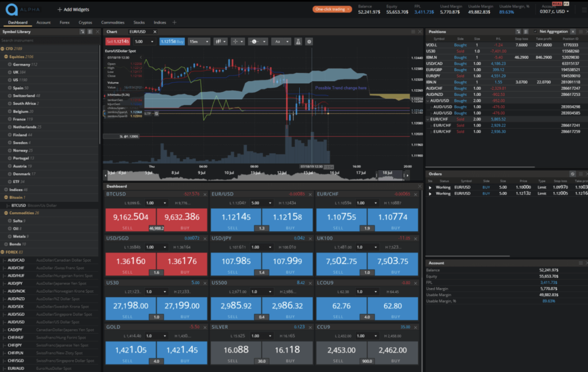This screenshot has height=372, width=588.
Task: Switch to the Indices tab
Action: [x=160, y=22]
